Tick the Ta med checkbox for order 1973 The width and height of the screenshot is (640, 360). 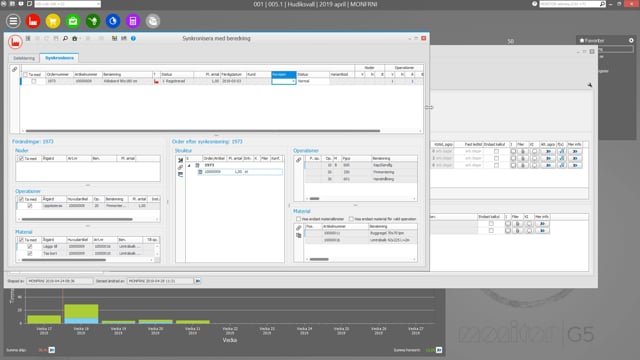[x=34, y=81]
